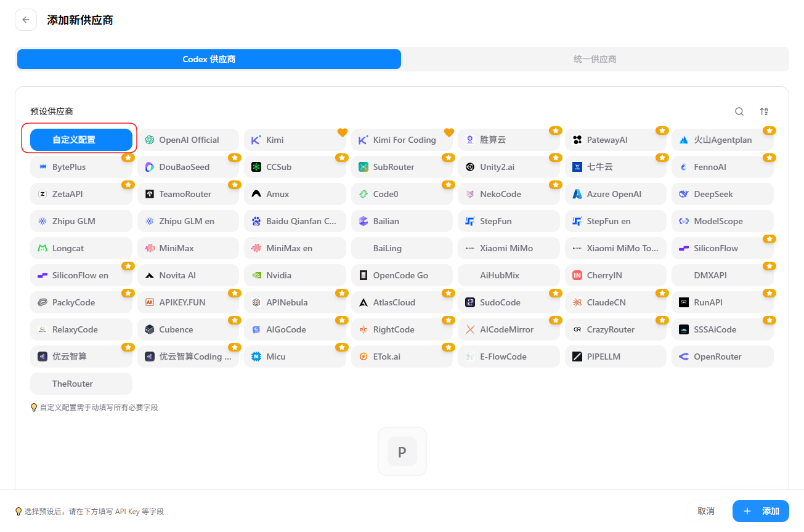This screenshot has width=804, height=532.
Task: Choose the MiniMax provider preset
Action: pyautogui.click(x=188, y=248)
